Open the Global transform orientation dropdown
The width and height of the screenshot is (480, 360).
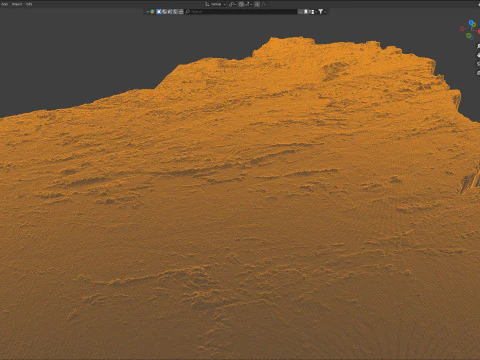(x=216, y=4)
